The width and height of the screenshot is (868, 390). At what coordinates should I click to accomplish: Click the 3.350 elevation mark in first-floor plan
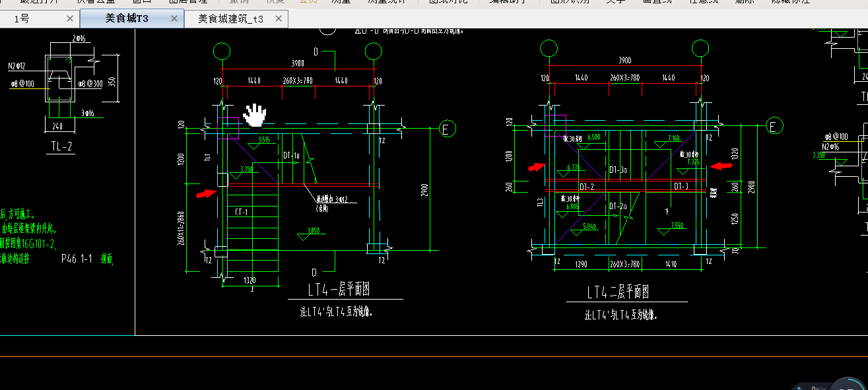246,170
